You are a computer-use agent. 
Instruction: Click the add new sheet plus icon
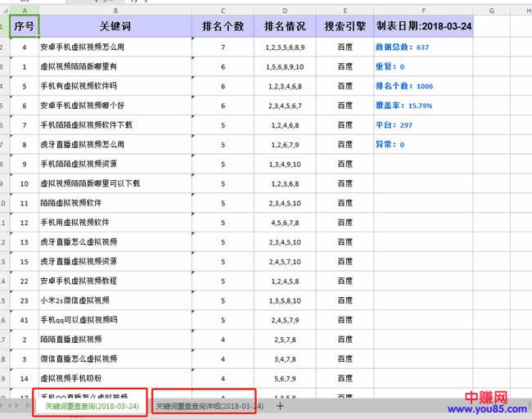coord(280,406)
